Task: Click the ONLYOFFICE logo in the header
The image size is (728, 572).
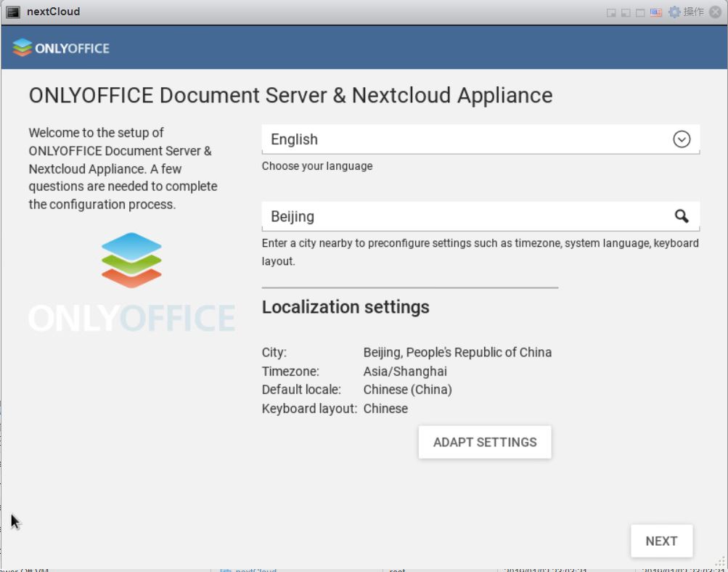Action: pos(61,48)
